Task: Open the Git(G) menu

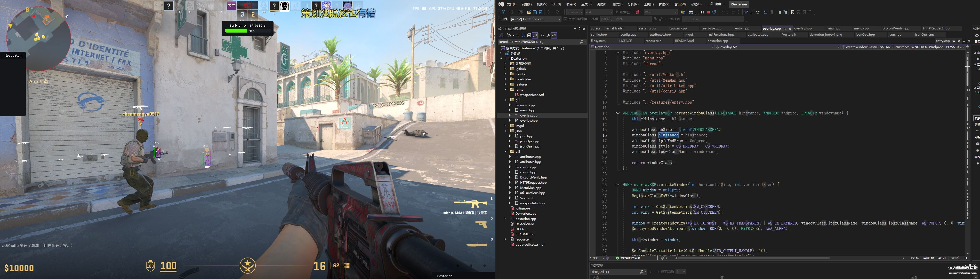Action: click(x=557, y=4)
